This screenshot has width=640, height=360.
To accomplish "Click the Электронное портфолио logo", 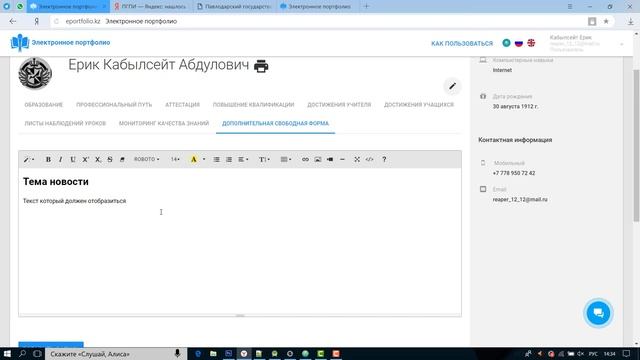I will 60,42.
